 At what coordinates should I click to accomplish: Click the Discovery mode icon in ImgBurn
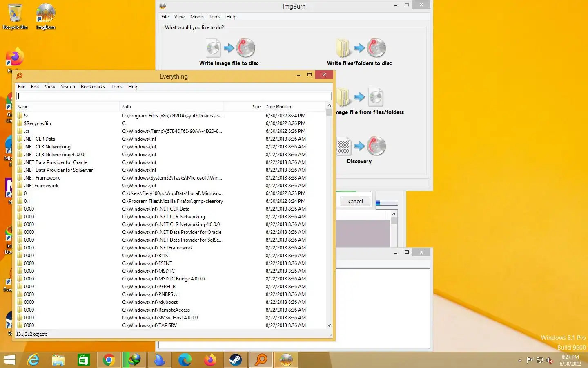(x=361, y=146)
